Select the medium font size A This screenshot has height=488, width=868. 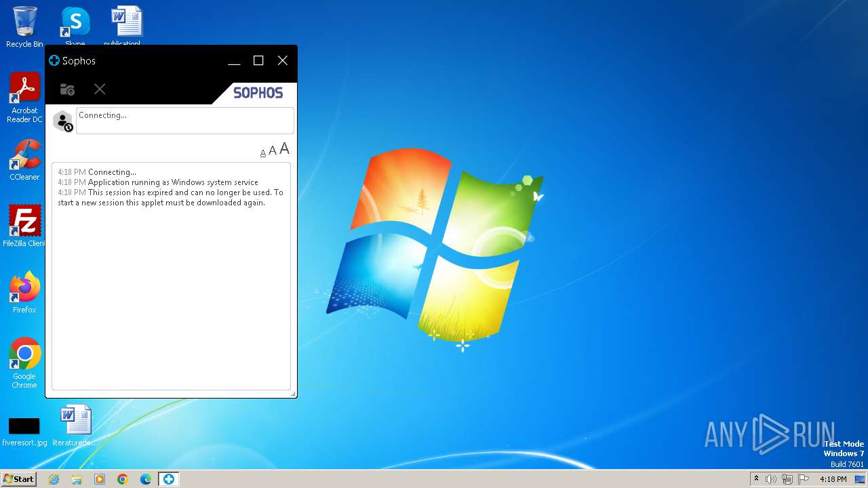point(273,150)
